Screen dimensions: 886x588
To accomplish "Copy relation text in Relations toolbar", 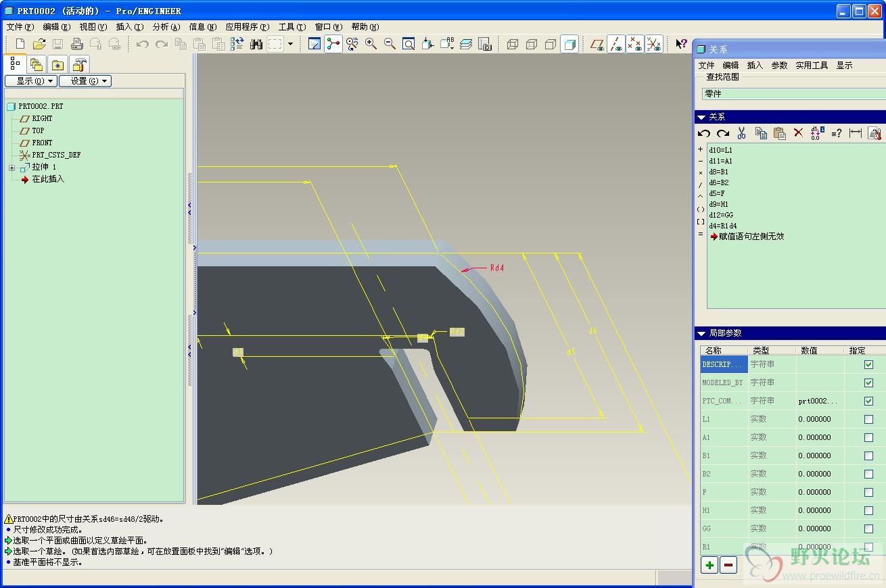I will point(761,133).
